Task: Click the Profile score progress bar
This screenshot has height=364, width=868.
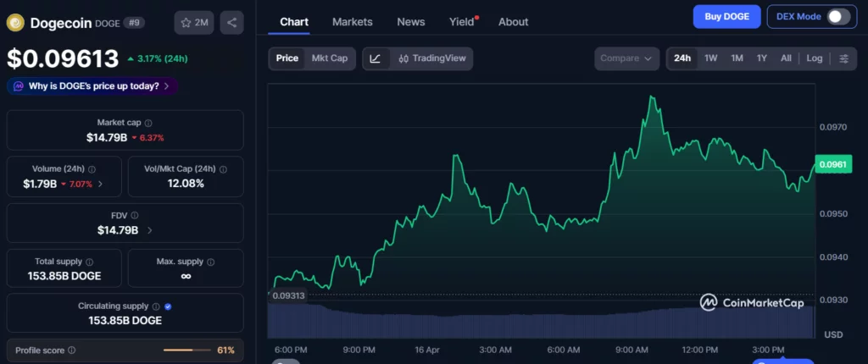Action: (186, 350)
